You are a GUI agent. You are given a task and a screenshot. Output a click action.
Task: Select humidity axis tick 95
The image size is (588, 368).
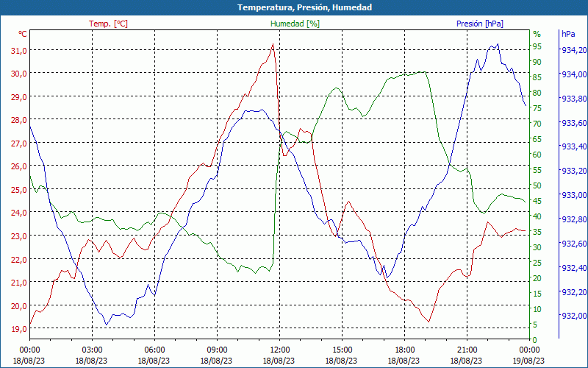point(537,46)
